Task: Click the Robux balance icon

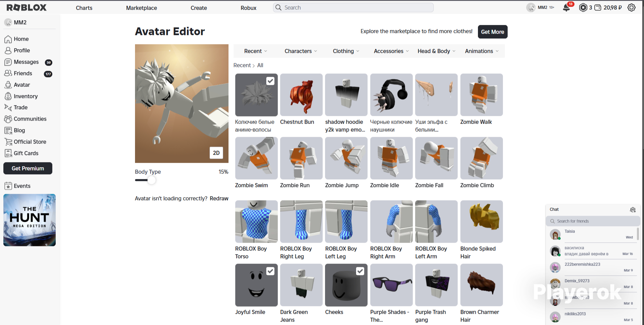Action: pyautogui.click(x=583, y=7)
